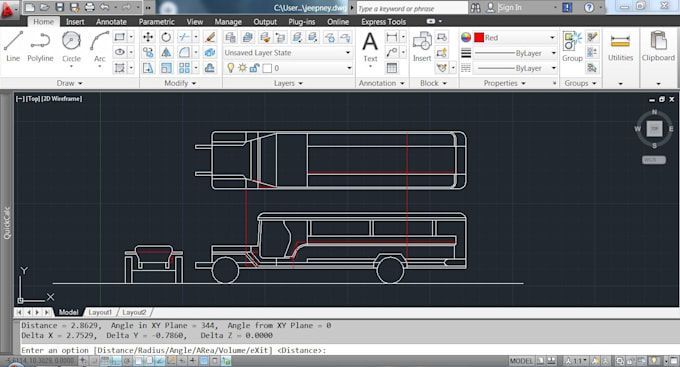680x367 pixels.
Task: Click the Group objects icon
Action: pyautogui.click(x=572, y=46)
